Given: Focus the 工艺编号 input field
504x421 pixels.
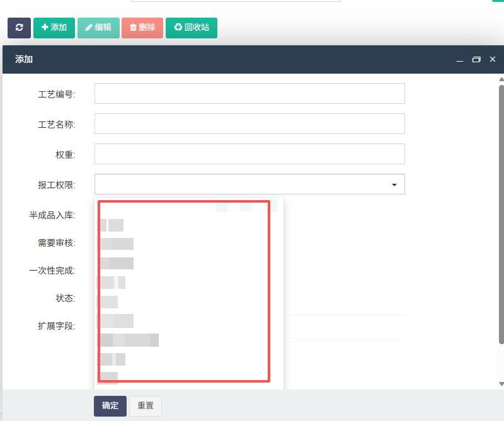Looking at the screenshot, I should pos(249,93).
